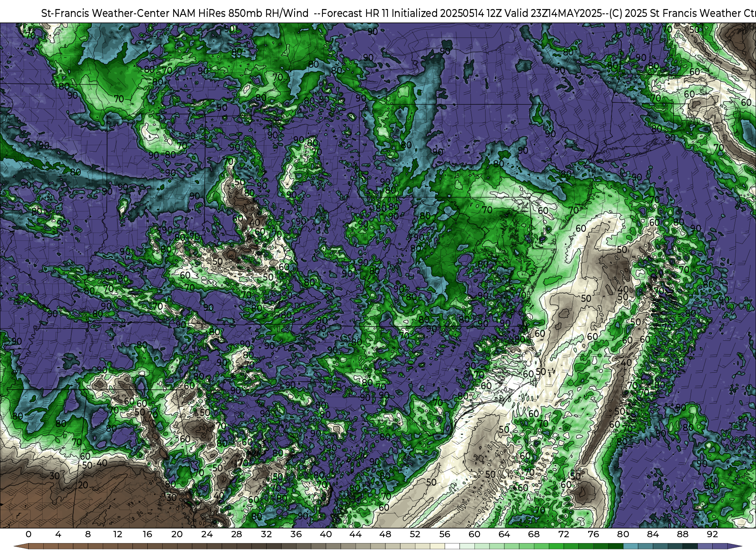
Task: Click the 88 label in the color bar legend
Action: 682,534
